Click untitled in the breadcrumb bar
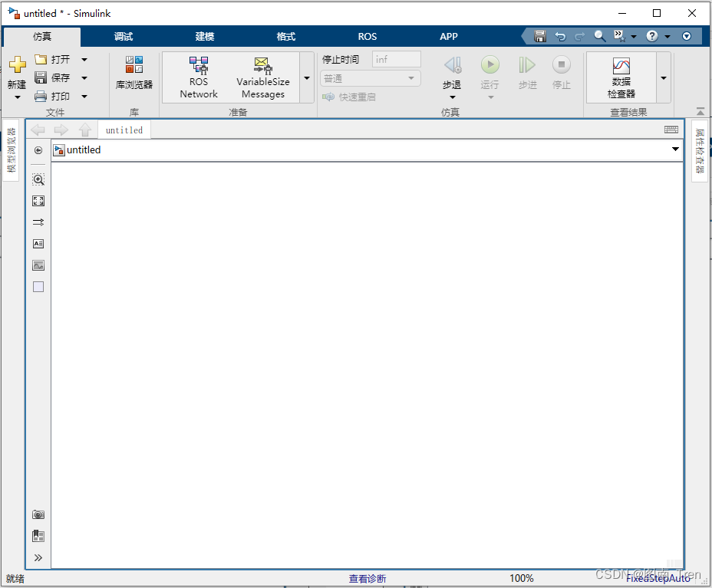The width and height of the screenshot is (712, 588). [x=84, y=149]
